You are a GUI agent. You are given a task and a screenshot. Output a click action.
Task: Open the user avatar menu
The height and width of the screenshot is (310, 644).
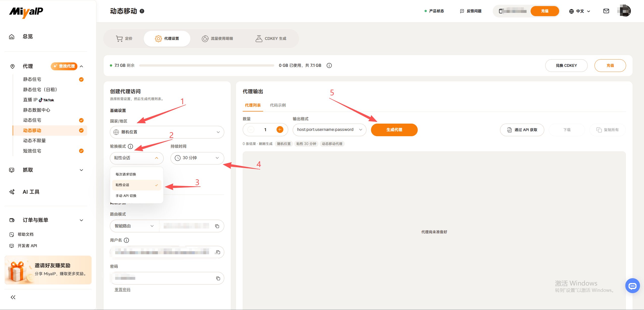tap(625, 11)
